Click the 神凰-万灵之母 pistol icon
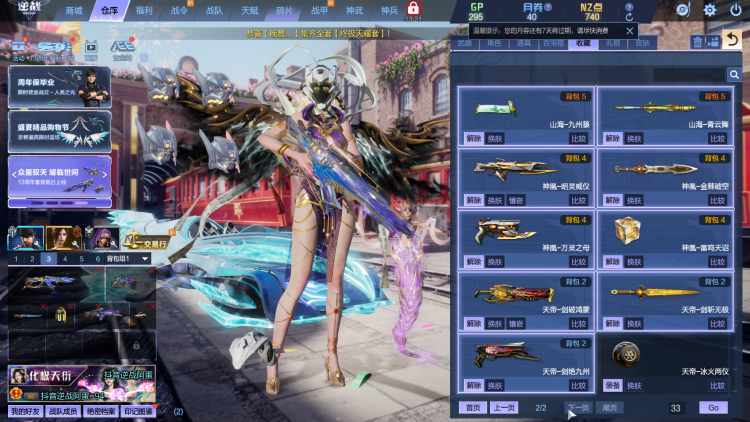This screenshot has height=422, width=750. pos(505,231)
